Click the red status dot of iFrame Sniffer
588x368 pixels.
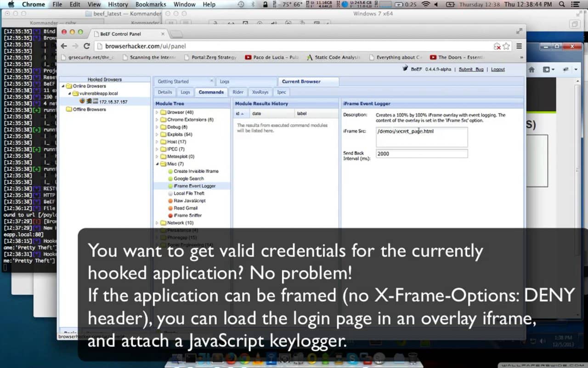click(170, 215)
